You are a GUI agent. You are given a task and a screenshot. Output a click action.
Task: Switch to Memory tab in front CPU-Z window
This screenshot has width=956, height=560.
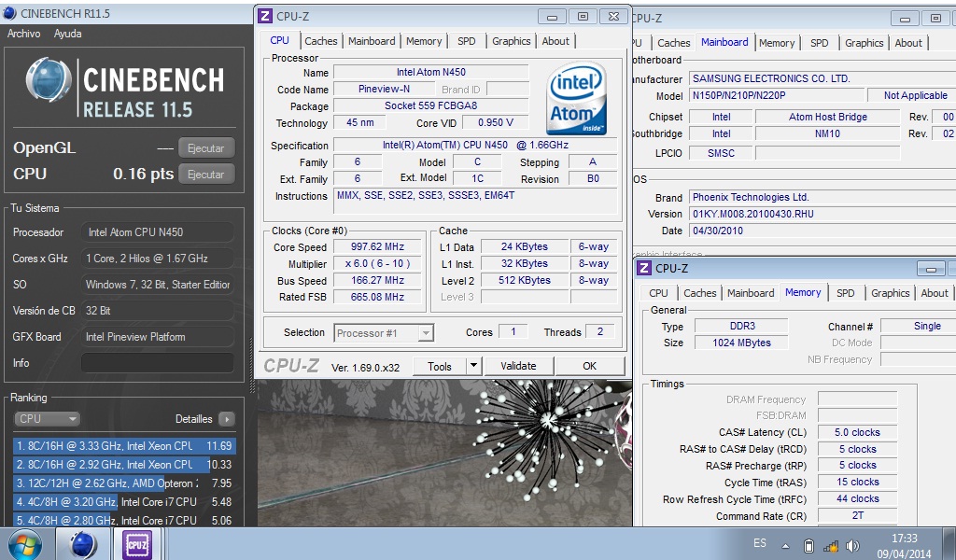[x=424, y=41]
